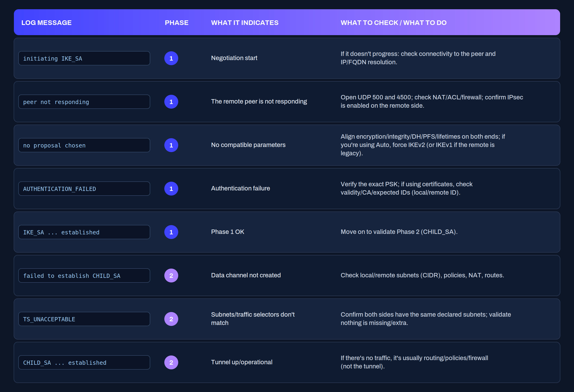
Task: Click phase 2 badge beside TS_UNACCEPTABLE
Action: coord(171,319)
